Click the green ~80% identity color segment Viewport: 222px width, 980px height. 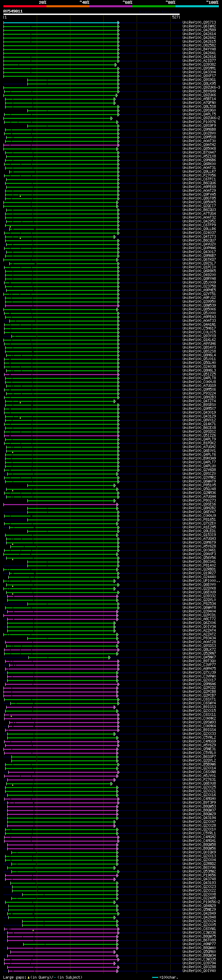(x=154, y=6)
